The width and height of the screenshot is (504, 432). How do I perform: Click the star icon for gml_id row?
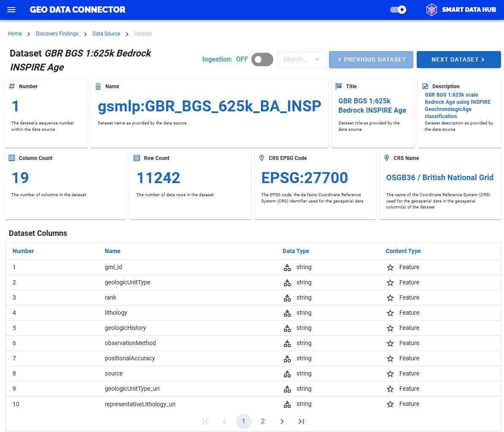[390, 267]
